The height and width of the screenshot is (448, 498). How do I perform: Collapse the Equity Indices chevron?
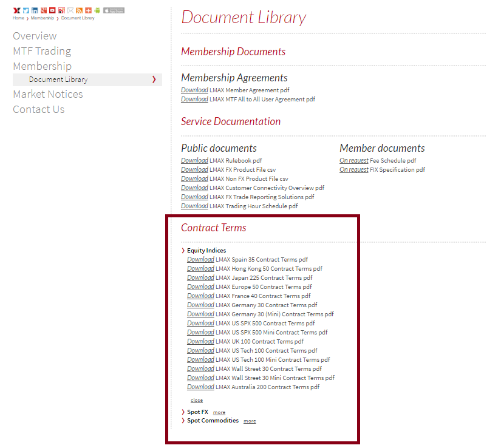pos(183,251)
